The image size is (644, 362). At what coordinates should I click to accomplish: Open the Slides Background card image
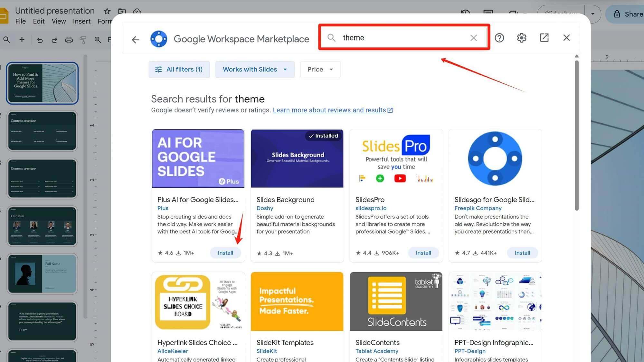(297, 158)
